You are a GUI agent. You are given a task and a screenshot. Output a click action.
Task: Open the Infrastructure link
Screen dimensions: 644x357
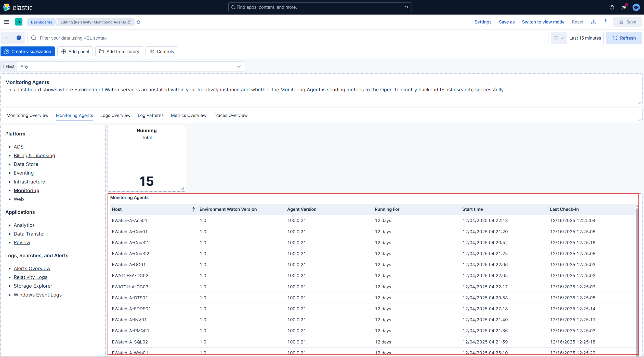(x=29, y=182)
